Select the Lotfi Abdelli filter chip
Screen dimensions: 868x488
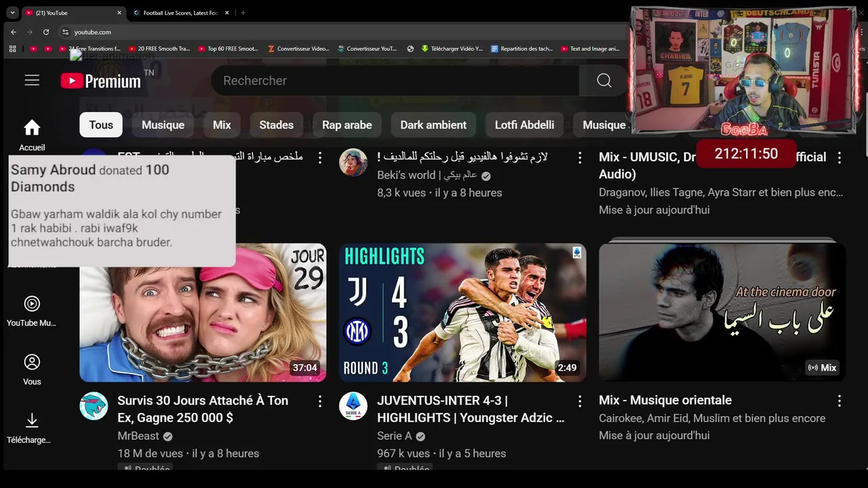pyautogui.click(x=524, y=125)
